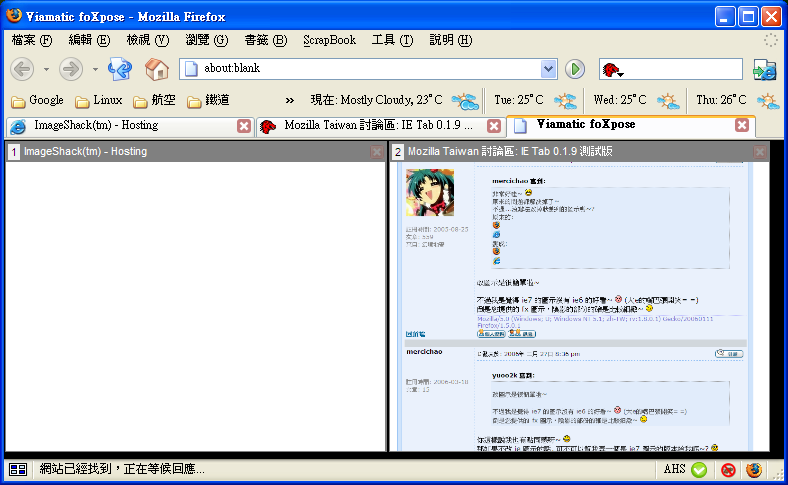Viewport: 788px width, 485px height.
Task: Open the 編輯 (E) menu
Action: coord(89,40)
